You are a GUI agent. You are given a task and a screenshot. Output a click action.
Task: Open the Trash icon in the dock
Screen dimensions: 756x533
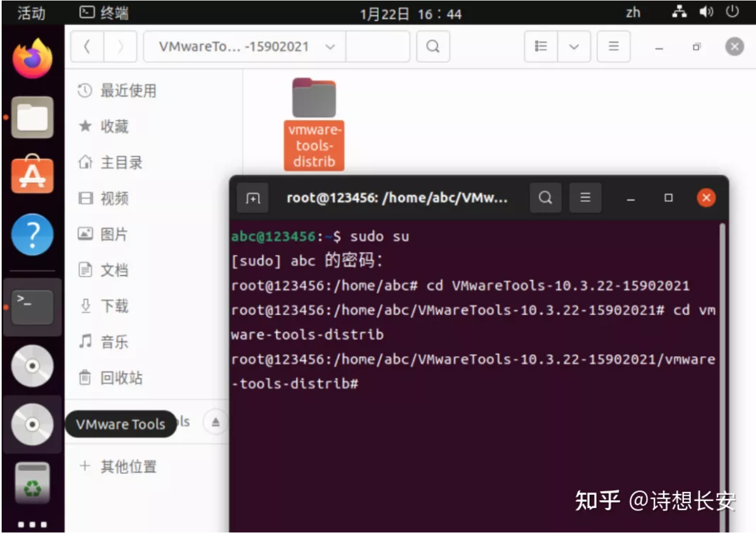point(32,483)
